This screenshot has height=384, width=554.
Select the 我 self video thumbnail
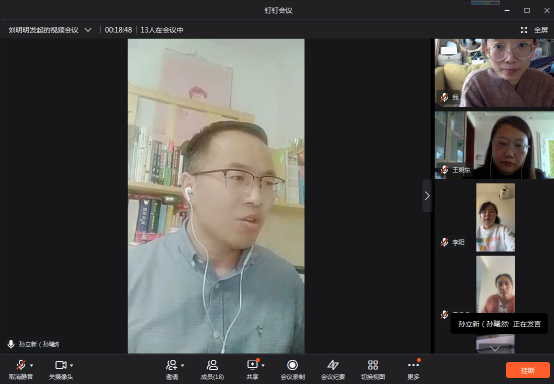tap(494, 73)
